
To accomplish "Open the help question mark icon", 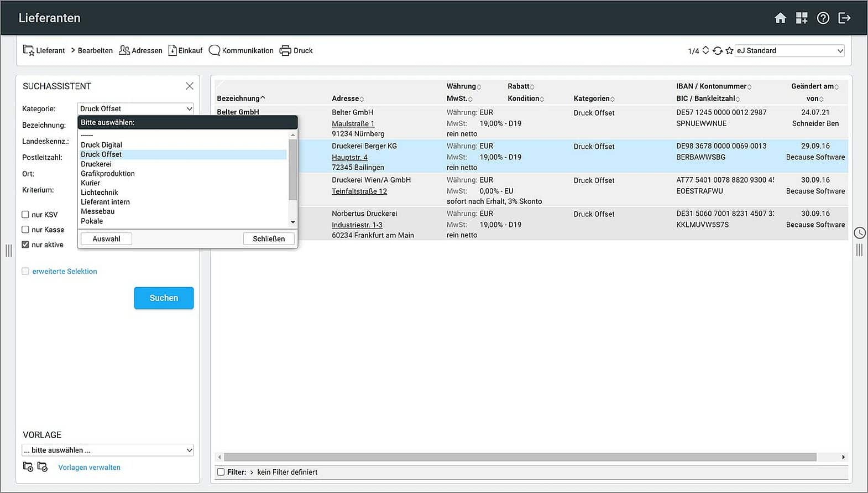I will pos(823,18).
